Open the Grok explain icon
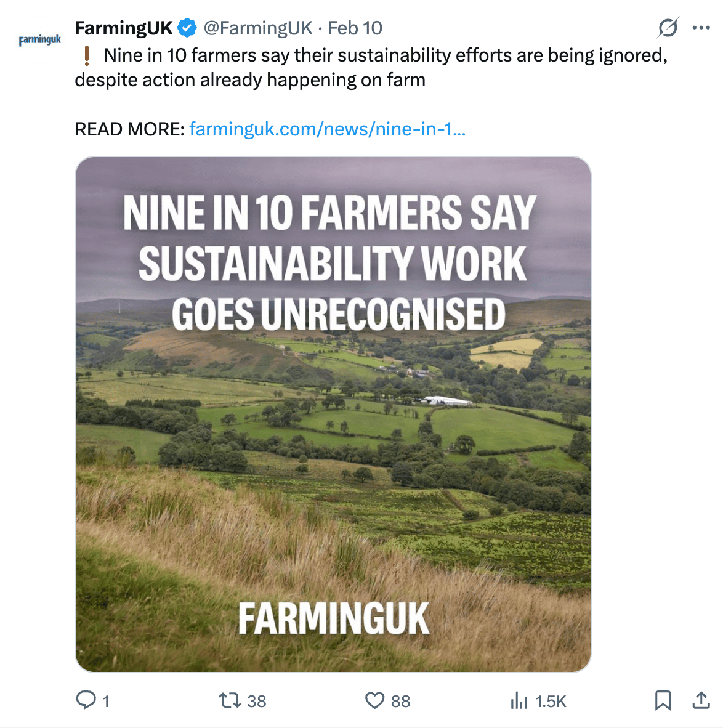The height and width of the screenshot is (728, 723). (x=668, y=28)
